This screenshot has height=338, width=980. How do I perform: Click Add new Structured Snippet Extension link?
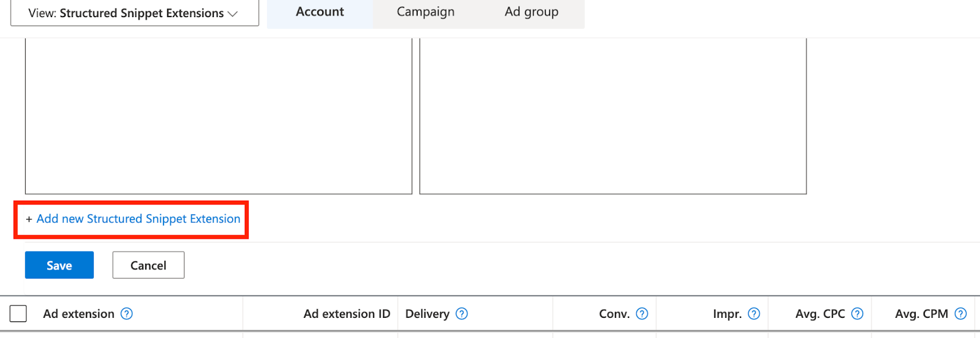click(x=138, y=219)
